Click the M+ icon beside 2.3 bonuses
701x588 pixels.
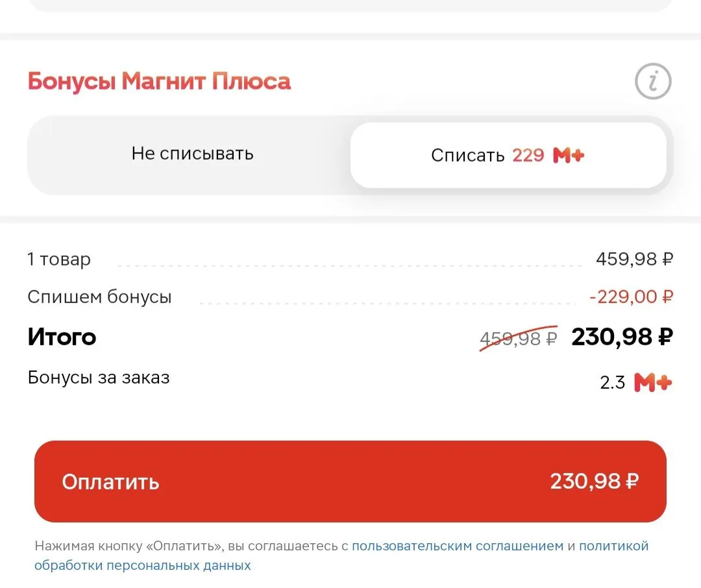coord(653,383)
